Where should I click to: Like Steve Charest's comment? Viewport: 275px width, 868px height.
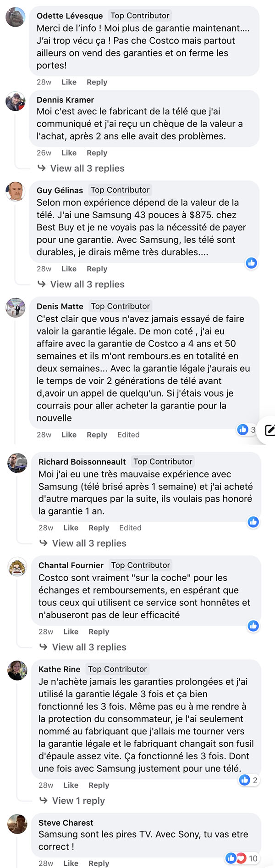71,863
